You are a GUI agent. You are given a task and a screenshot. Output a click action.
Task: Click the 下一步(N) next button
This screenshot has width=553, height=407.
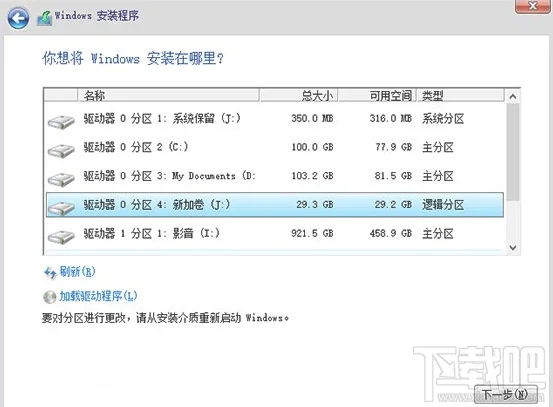point(505,394)
